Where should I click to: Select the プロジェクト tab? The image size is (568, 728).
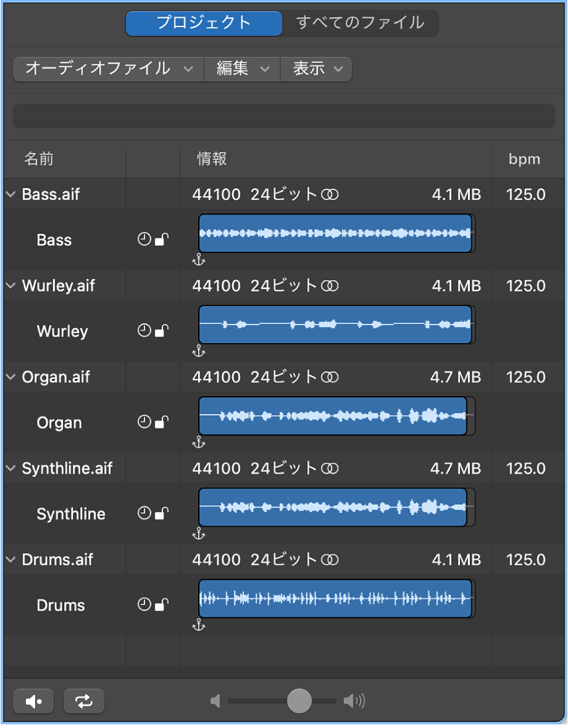[x=204, y=23]
